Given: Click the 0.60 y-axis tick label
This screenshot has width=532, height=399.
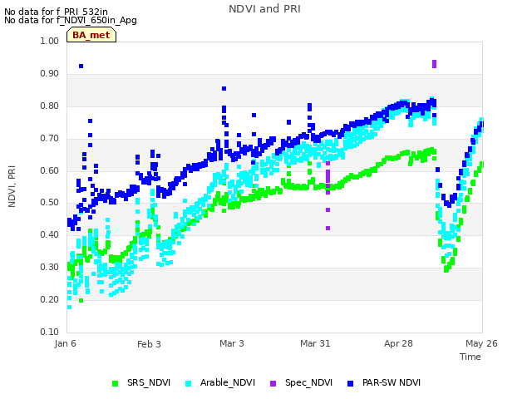Looking at the screenshot, I should coord(50,170).
